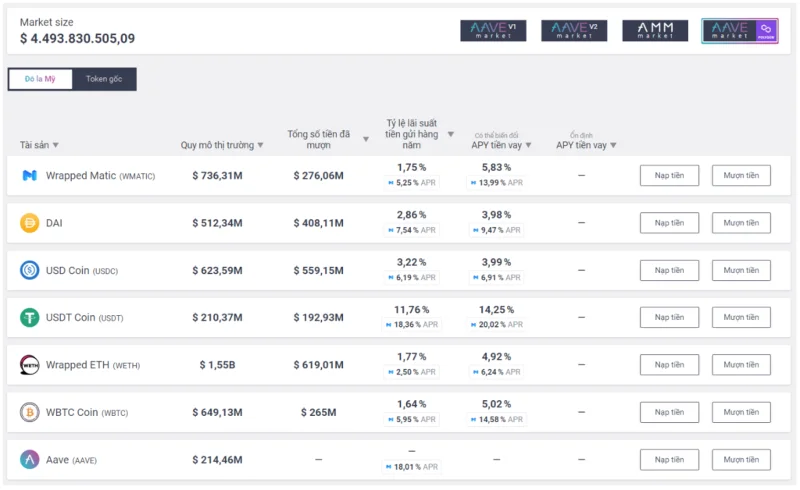Select the Aave asset name

[71, 460]
